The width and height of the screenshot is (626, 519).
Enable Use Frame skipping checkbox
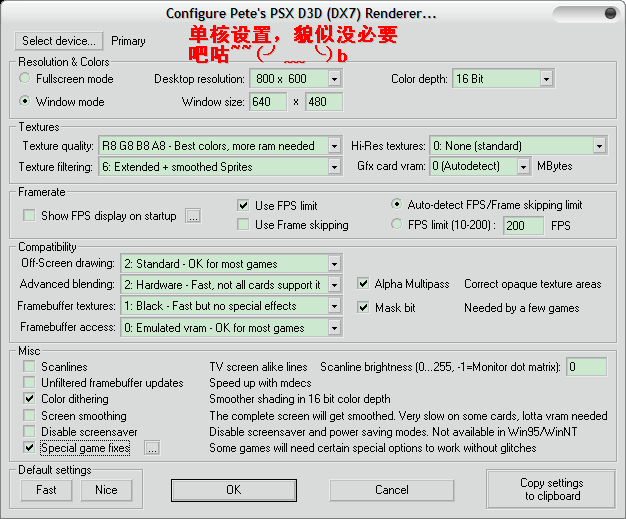[x=243, y=224]
